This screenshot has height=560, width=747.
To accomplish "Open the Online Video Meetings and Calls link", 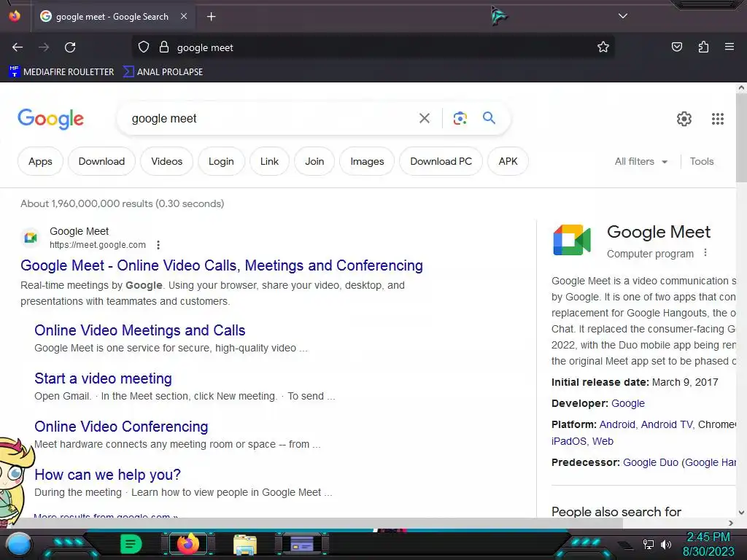I will point(139,330).
